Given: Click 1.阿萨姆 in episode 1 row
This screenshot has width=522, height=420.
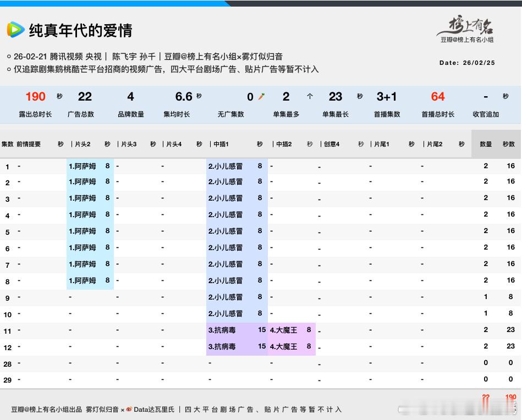Looking at the screenshot, I should [x=82, y=166].
